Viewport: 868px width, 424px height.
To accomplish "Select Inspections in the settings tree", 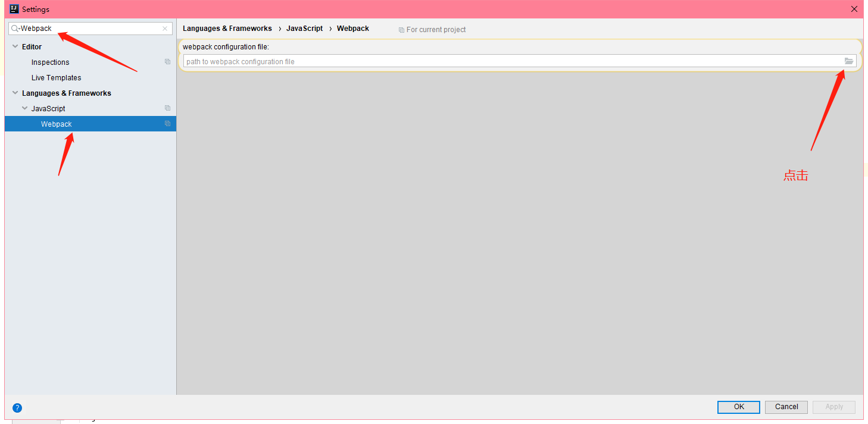I will [50, 62].
